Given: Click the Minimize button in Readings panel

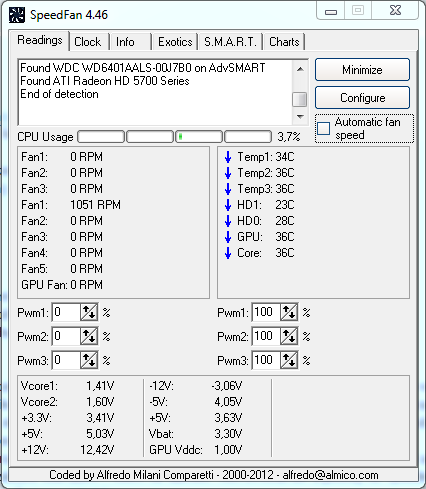Looking at the screenshot, I should (362, 70).
